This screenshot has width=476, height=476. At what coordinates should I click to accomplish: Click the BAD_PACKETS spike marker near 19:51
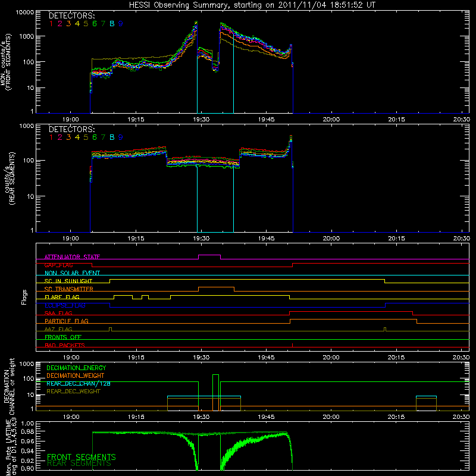click(x=292, y=345)
